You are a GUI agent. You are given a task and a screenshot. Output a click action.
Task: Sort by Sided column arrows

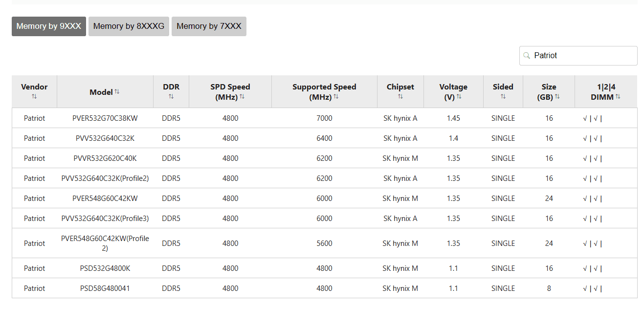tap(503, 97)
